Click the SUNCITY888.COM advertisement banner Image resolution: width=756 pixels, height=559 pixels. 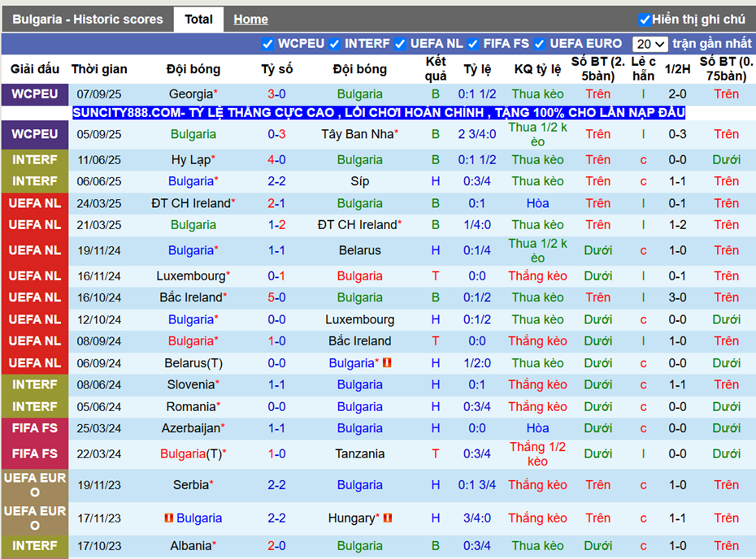[379, 113]
